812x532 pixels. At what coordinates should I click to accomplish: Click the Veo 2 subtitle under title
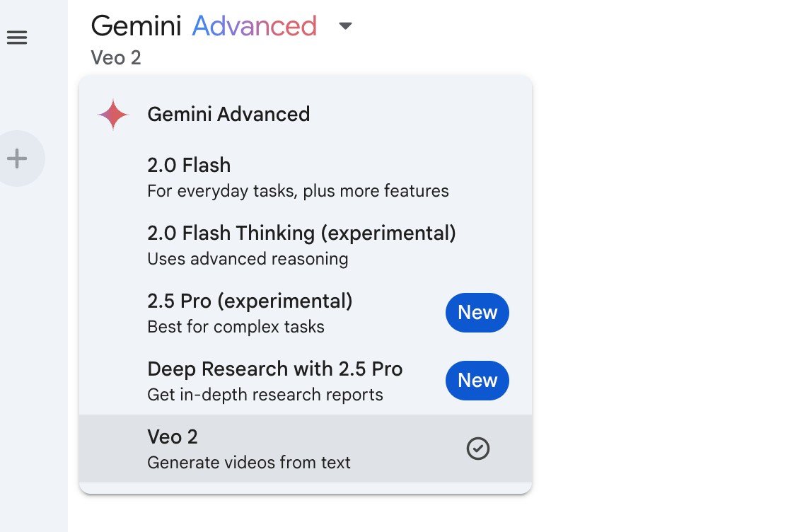(x=116, y=57)
